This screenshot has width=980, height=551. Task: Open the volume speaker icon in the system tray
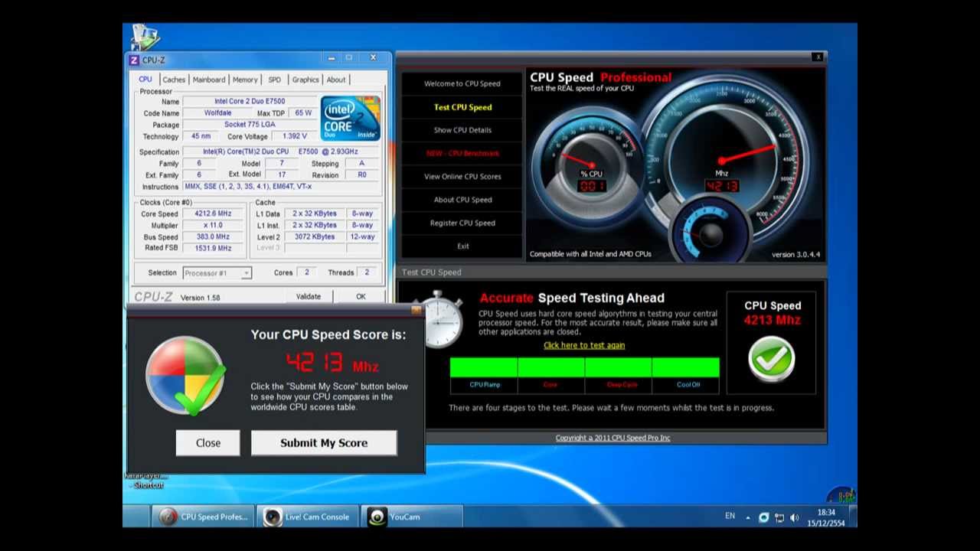click(794, 517)
